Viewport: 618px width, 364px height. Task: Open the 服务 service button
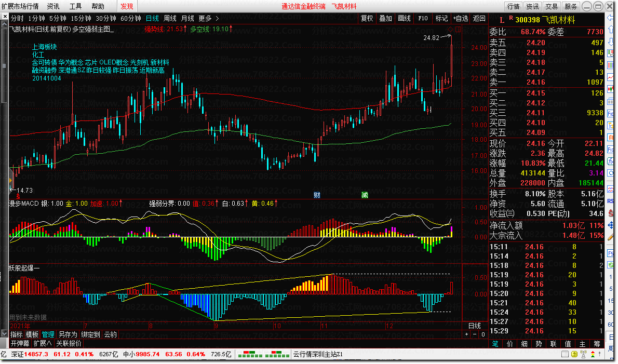pos(570,6)
